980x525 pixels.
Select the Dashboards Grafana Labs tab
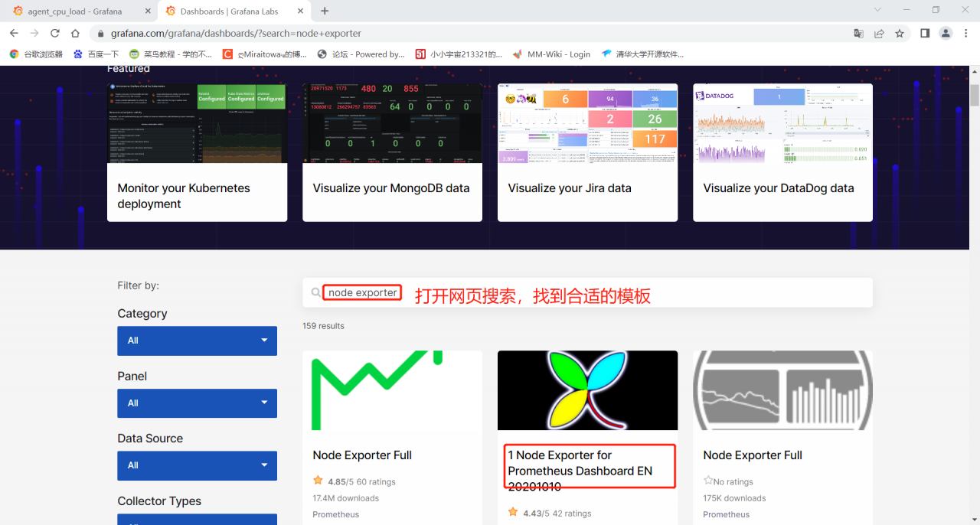click(x=230, y=11)
